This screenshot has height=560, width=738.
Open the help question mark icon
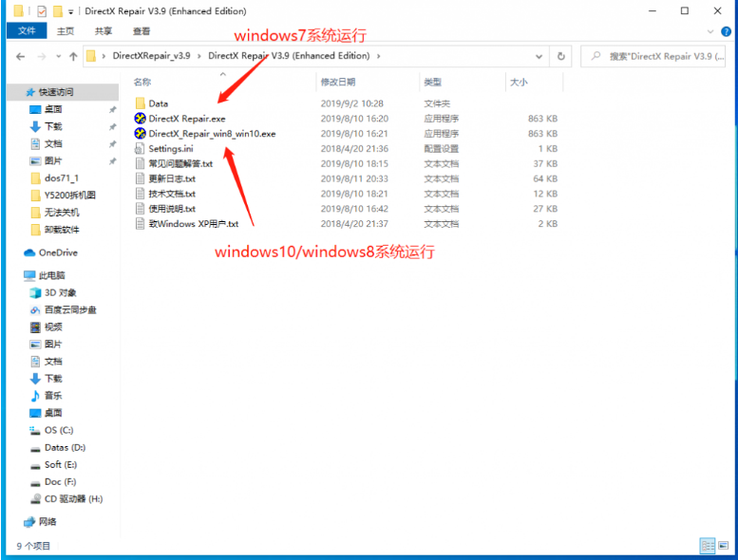pos(729,30)
